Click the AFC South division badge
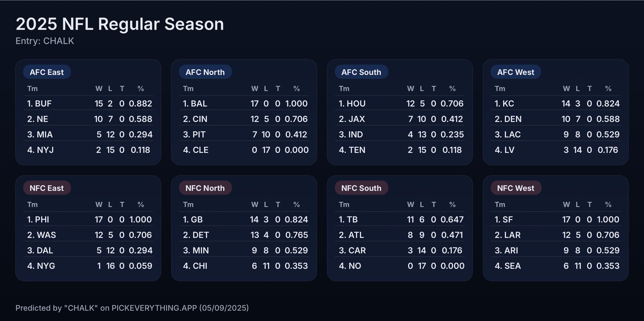 361,72
